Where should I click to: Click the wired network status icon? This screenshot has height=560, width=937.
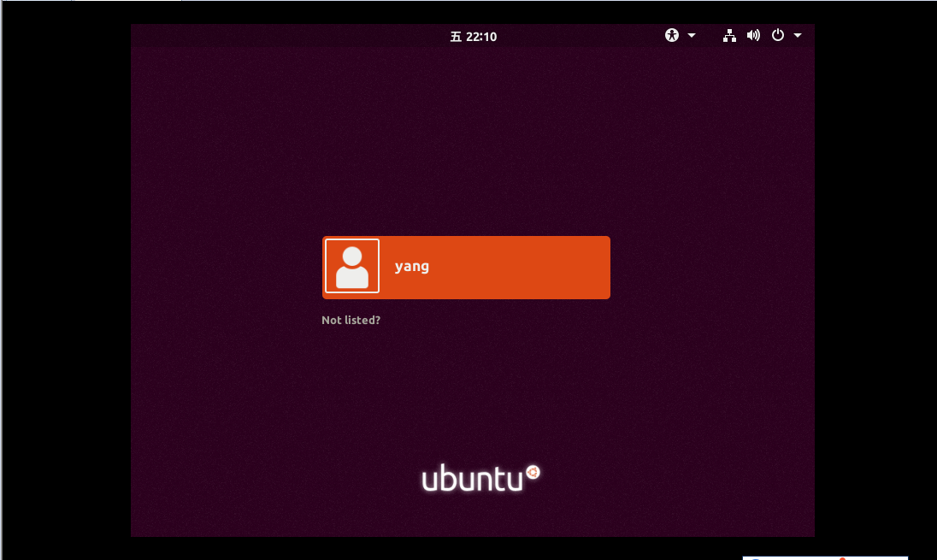click(729, 35)
